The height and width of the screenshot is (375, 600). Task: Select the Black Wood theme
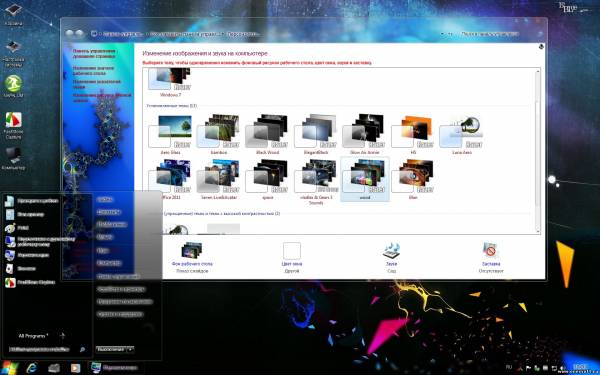(x=267, y=131)
